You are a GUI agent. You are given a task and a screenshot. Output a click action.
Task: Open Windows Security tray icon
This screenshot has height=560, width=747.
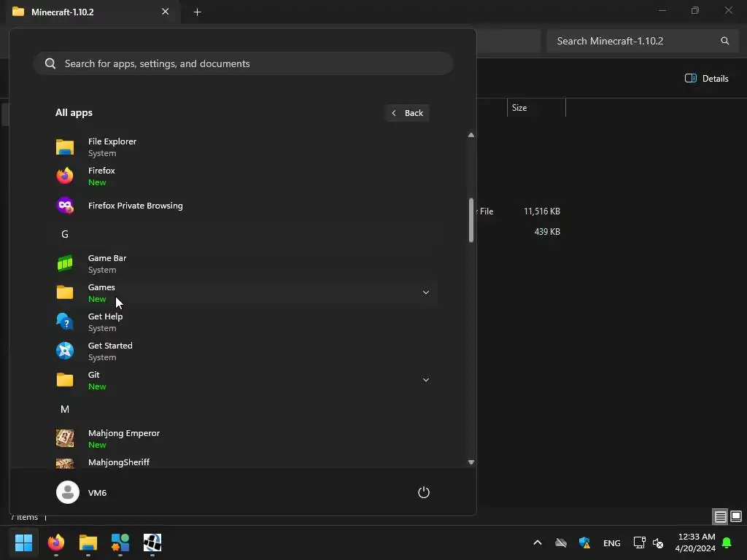tap(584, 542)
